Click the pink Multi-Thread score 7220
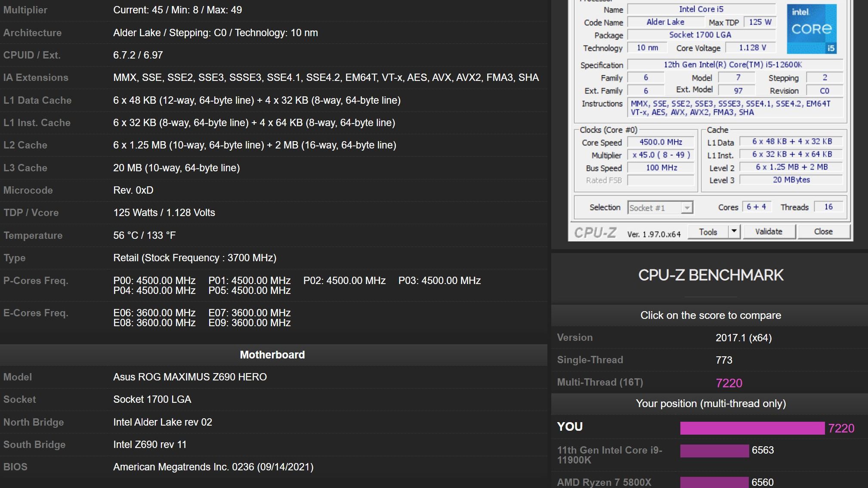Viewport: 868px width, 488px height. click(729, 383)
